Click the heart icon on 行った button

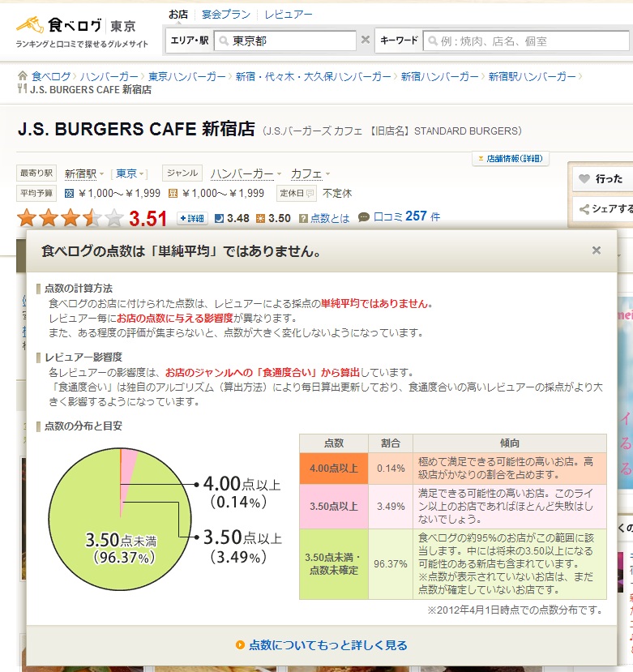point(584,178)
